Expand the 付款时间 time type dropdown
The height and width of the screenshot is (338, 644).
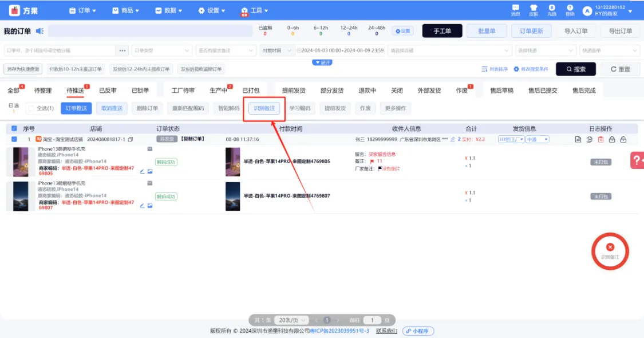[x=275, y=50]
